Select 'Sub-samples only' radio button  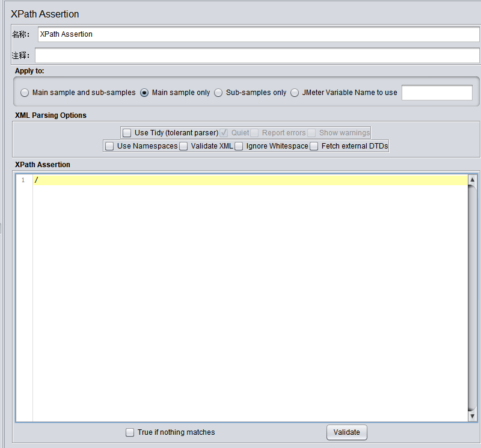click(218, 93)
